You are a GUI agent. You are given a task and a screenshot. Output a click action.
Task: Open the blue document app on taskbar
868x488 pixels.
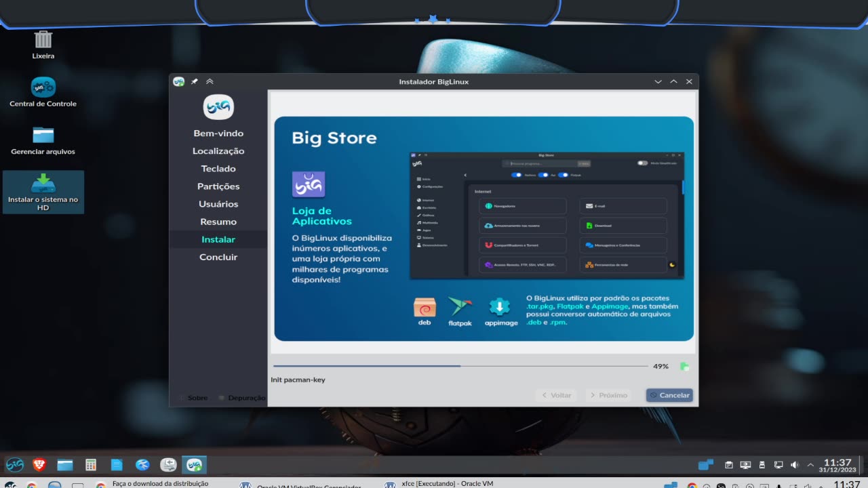(117, 464)
